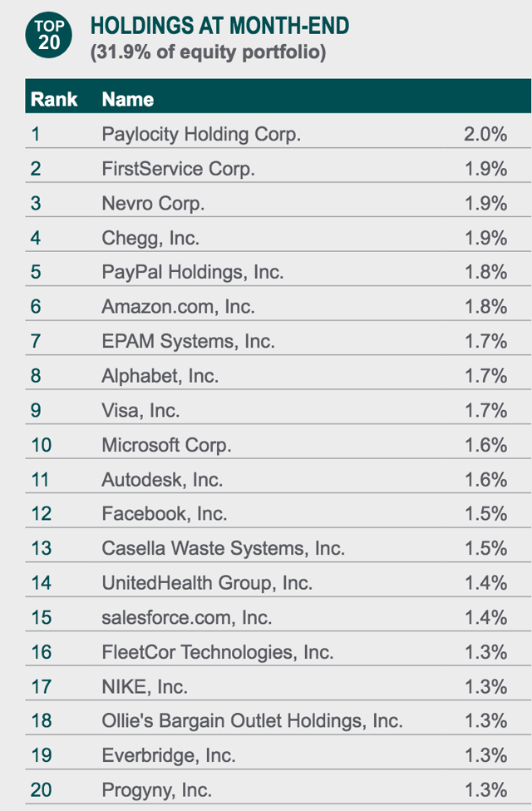Select Progyny, Inc. at rank 20
The height and width of the screenshot is (811, 532).
point(156,790)
